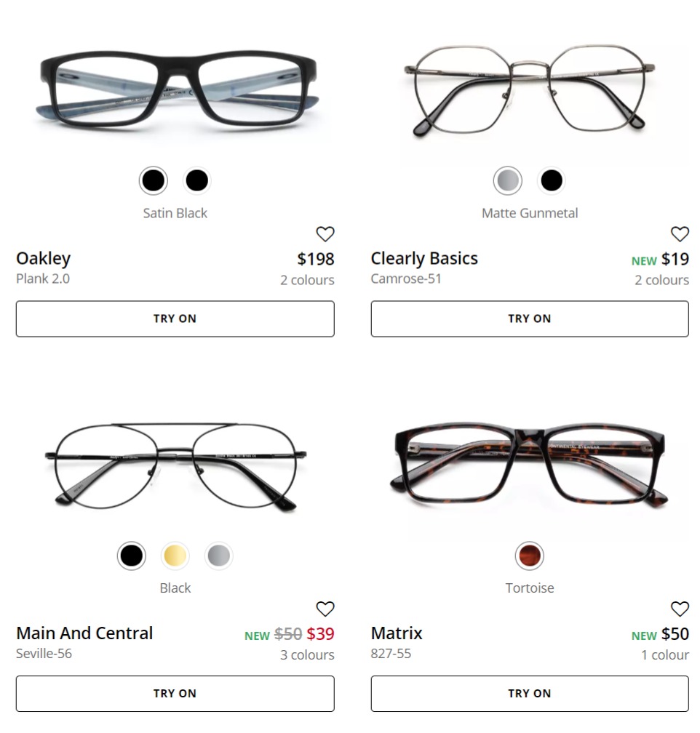The image size is (700, 733).
Task: Open Clearly Basics product title link
Action: 424,259
